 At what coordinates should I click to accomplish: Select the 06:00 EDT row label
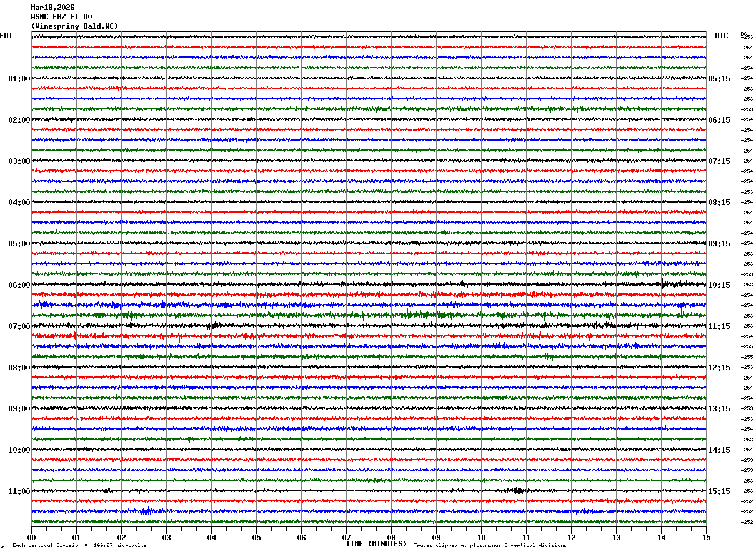pyautogui.click(x=19, y=285)
